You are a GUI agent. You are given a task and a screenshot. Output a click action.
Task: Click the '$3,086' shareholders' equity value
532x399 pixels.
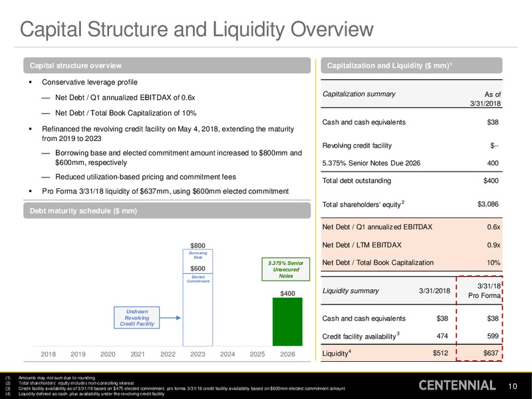[x=488, y=204]
